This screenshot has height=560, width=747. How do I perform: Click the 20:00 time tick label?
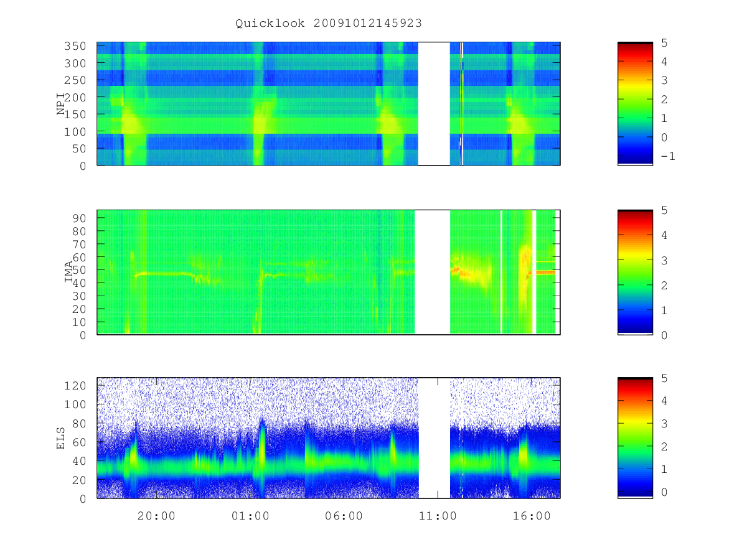156,516
